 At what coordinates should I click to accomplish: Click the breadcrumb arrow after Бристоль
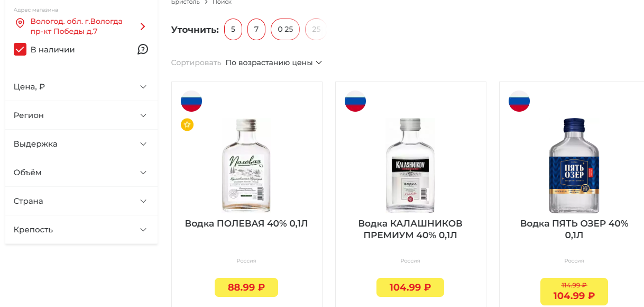coord(206,2)
